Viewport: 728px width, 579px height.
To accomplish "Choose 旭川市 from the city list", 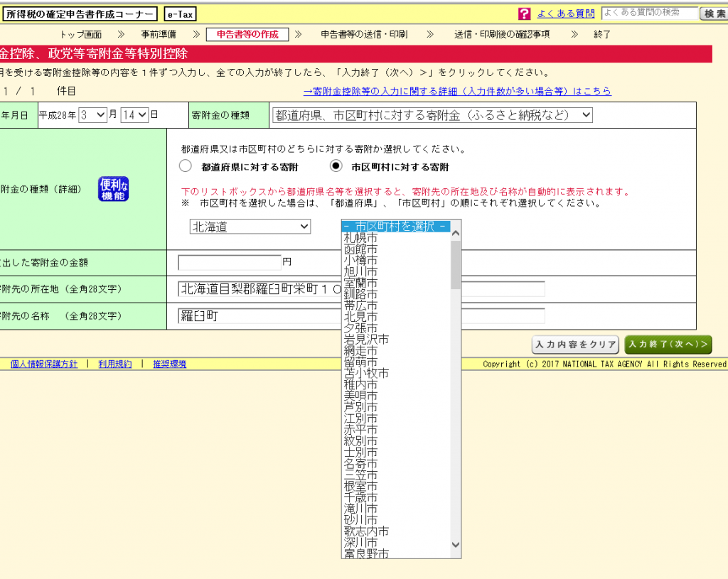I will [x=360, y=272].
